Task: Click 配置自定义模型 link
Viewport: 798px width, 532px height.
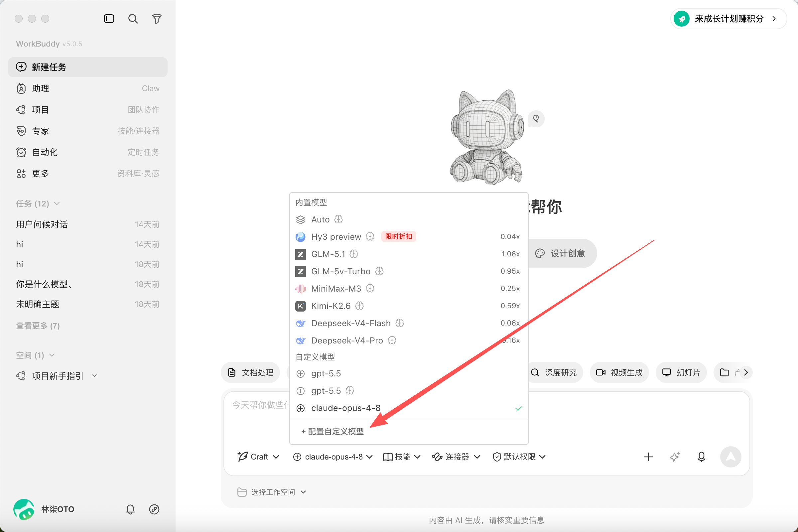Action: pyautogui.click(x=332, y=431)
